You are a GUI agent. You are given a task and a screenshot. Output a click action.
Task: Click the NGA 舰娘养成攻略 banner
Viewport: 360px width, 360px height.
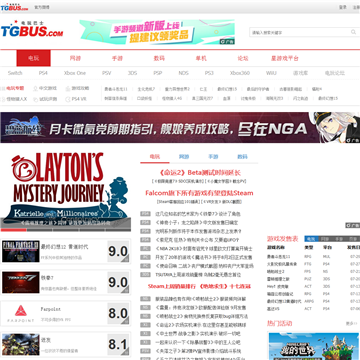(x=180, y=128)
